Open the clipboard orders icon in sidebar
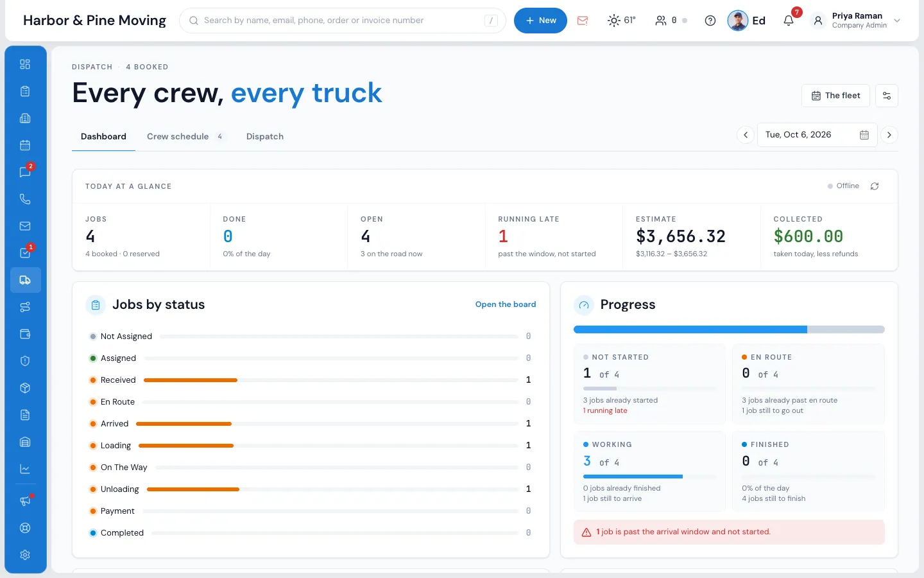The width and height of the screenshot is (924, 578). (x=25, y=91)
